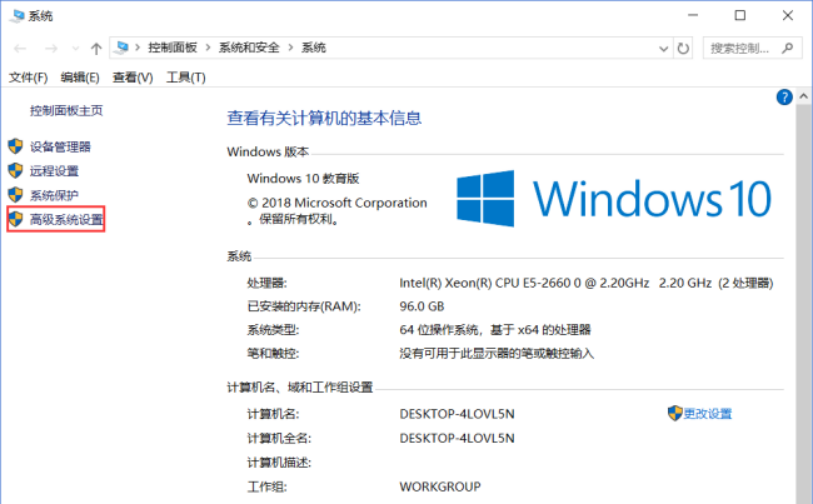Open 系统保护 link
Image resolution: width=813 pixels, height=504 pixels.
54,195
